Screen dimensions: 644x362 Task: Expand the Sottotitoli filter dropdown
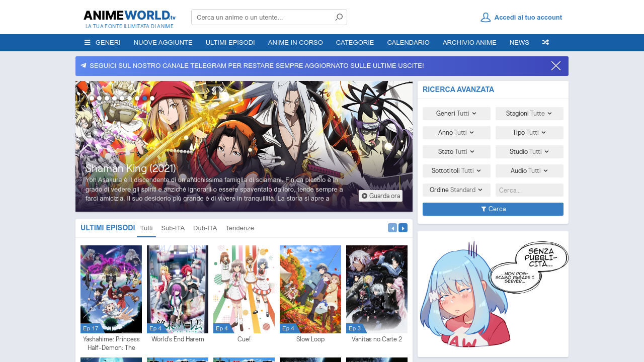[456, 171]
